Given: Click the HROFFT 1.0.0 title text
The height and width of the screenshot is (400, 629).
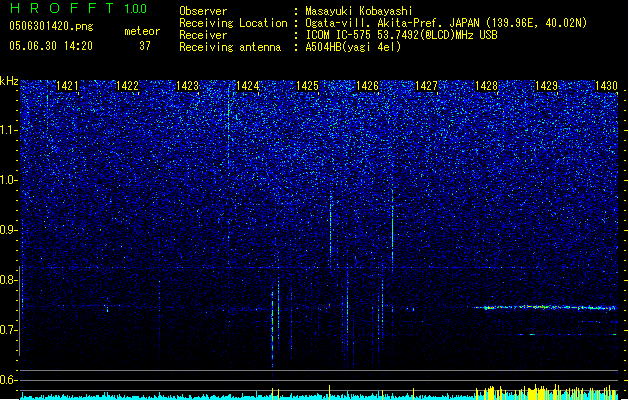Looking at the screenshot, I should (78, 8).
